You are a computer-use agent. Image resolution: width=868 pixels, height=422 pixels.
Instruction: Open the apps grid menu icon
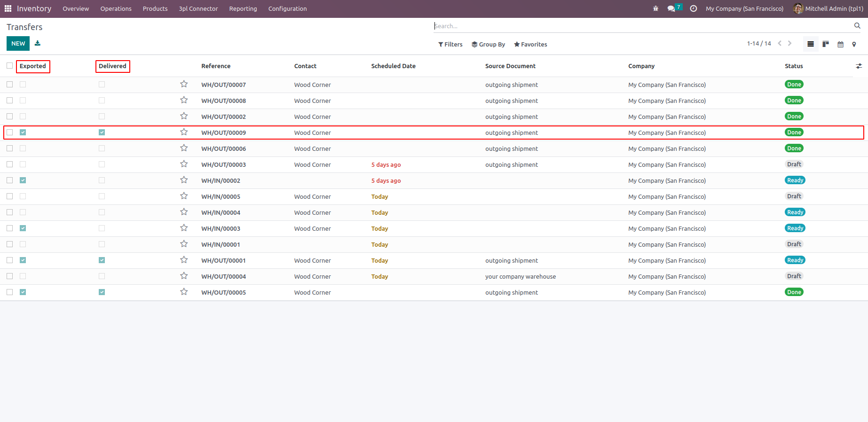pos(8,8)
